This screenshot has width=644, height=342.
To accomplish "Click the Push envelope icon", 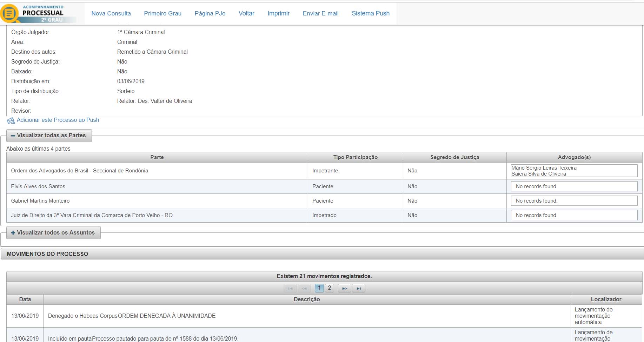I will (x=11, y=120).
